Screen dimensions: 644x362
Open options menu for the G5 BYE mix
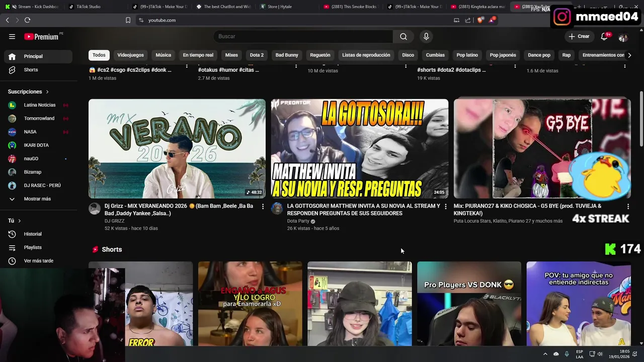pyautogui.click(x=628, y=207)
